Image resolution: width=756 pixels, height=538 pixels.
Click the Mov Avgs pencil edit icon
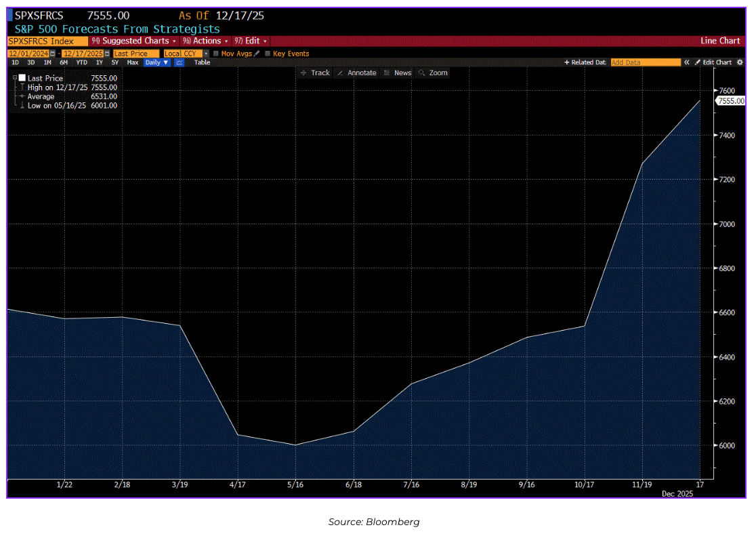(x=257, y=54)
